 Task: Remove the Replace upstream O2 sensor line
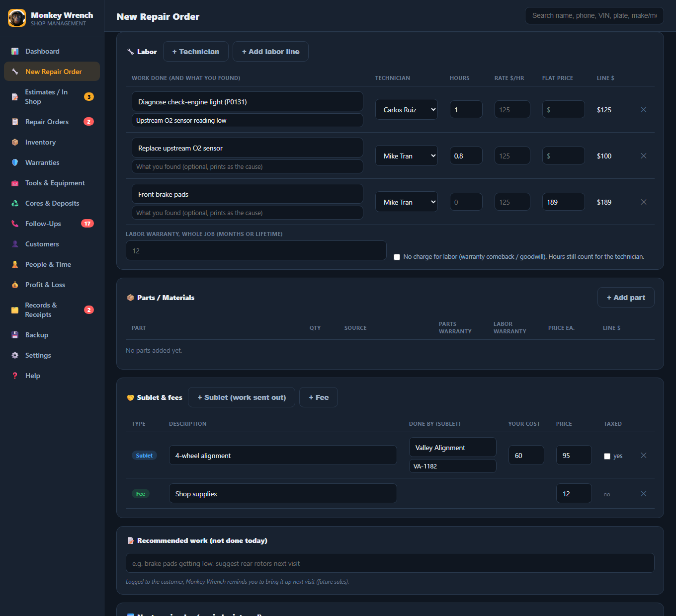pyautogui.click(x=644, y=156)
